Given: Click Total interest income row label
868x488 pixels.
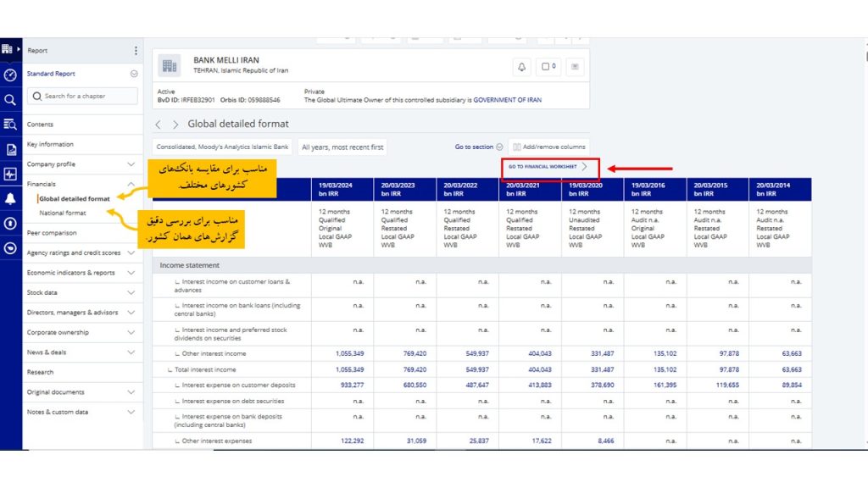Looking at the screenshot, I should (x=205, y=369).
